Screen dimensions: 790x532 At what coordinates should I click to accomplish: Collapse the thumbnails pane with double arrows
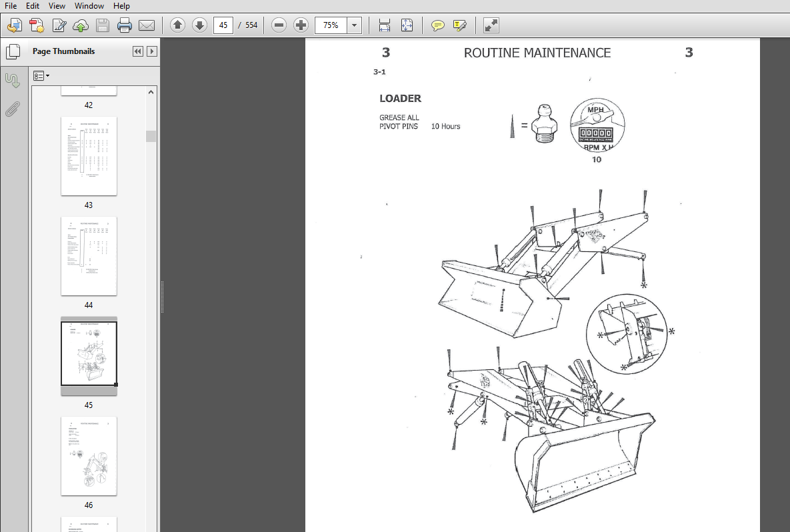click(137, 51)
